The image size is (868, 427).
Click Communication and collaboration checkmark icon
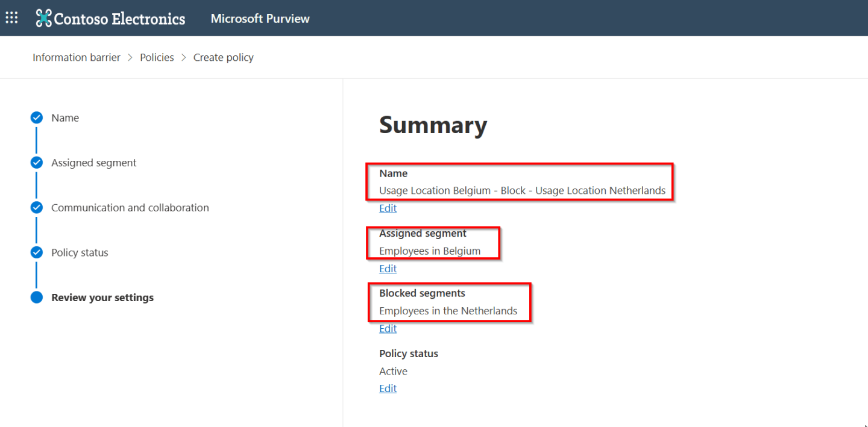click(37, 207)
